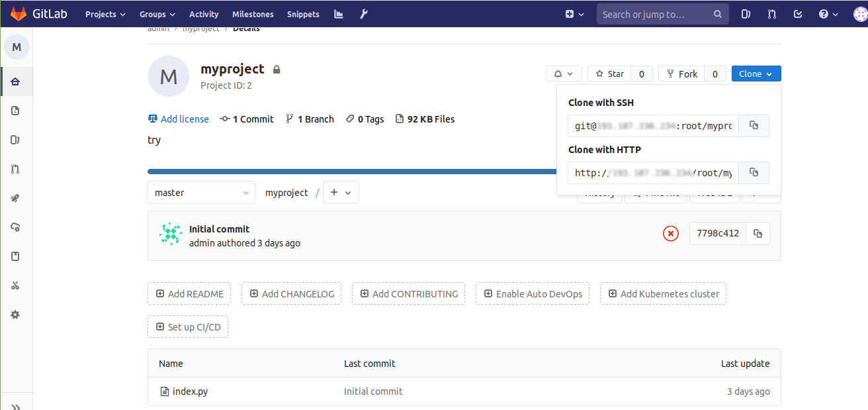Open the 1 Commit link
Viewport: 868px width, 410px height.
tap(247, 119)
